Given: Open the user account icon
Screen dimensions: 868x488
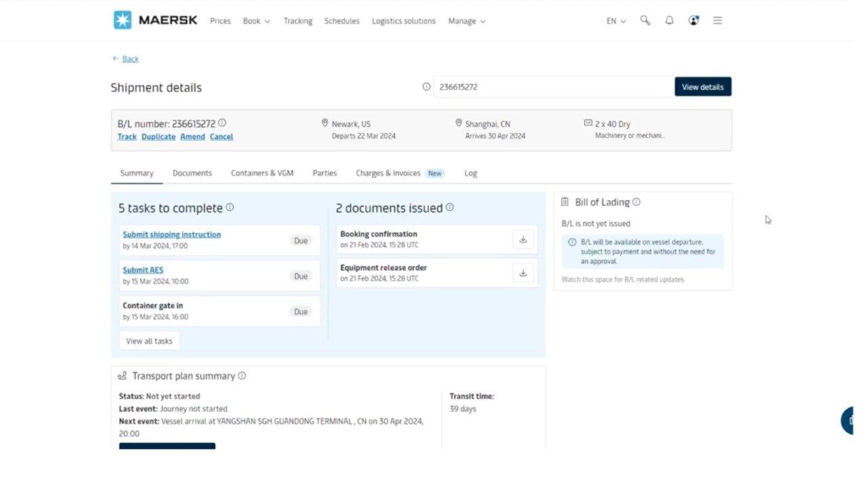Looking at the screenshot, I should pos(693,21).
